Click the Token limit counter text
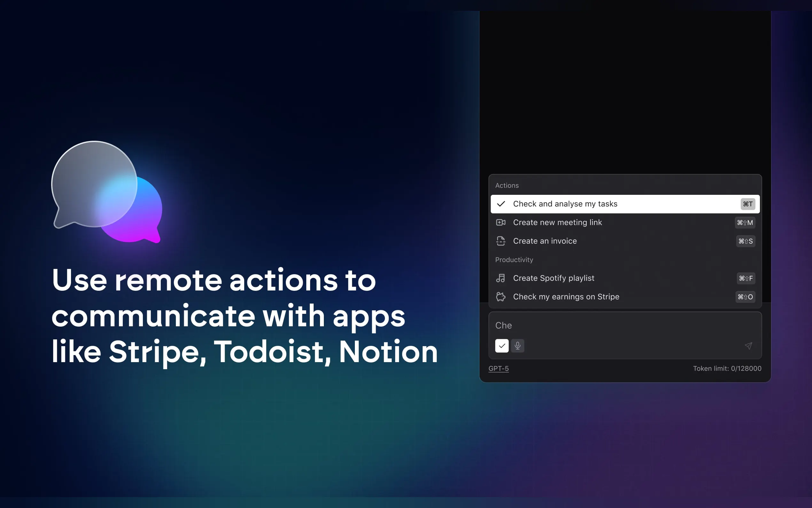 pos(727,369)
